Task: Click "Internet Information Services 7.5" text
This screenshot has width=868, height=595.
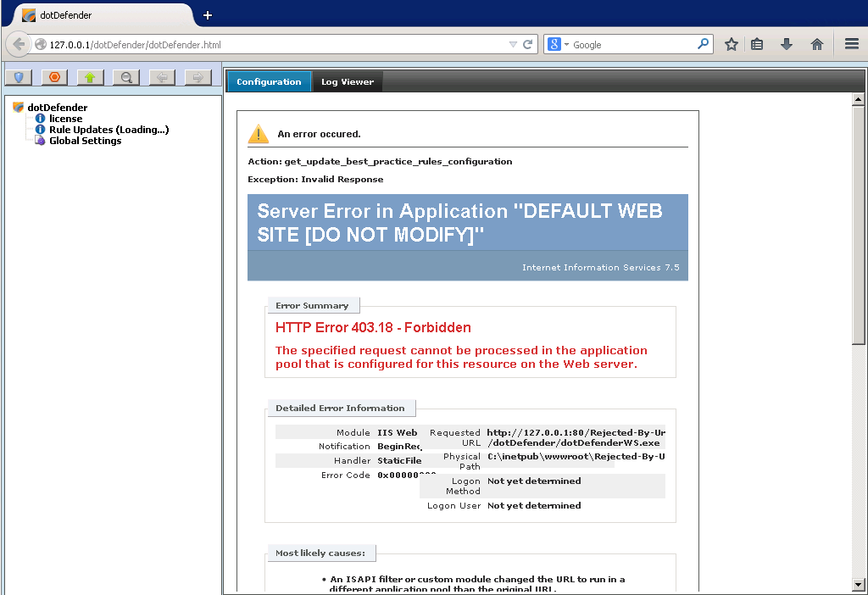Action: (x=601, y=267)
